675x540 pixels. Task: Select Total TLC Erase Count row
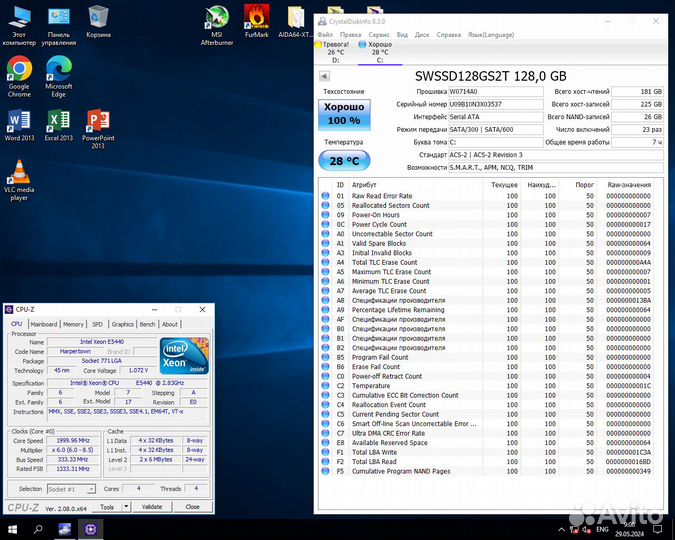pos(486,262)
